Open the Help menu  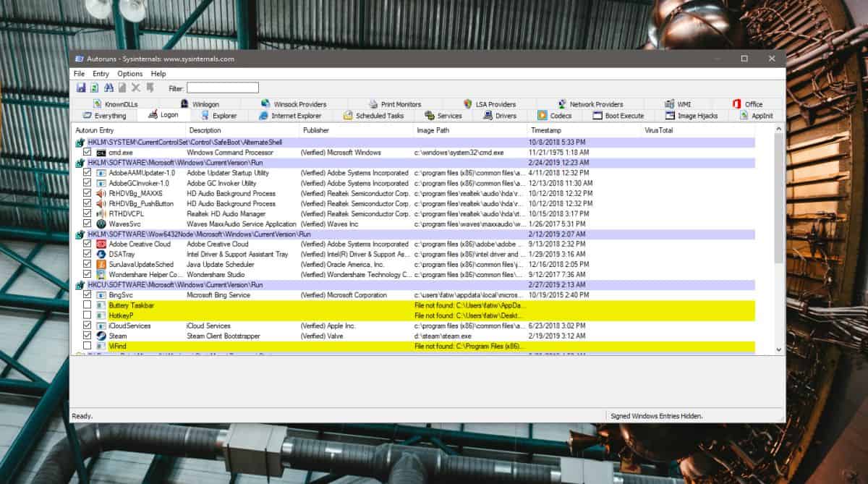[x=158, y=74]
